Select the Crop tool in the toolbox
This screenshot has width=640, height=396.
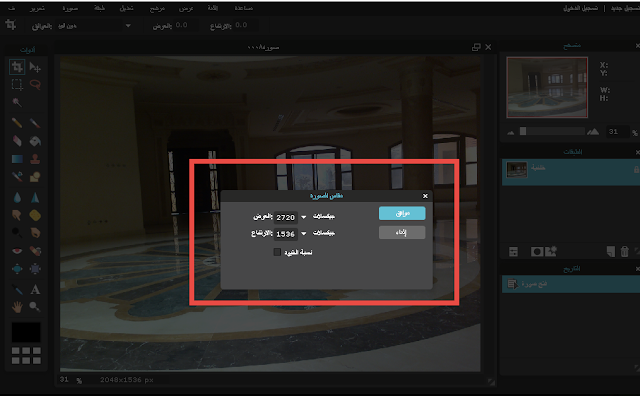(17, 67)
